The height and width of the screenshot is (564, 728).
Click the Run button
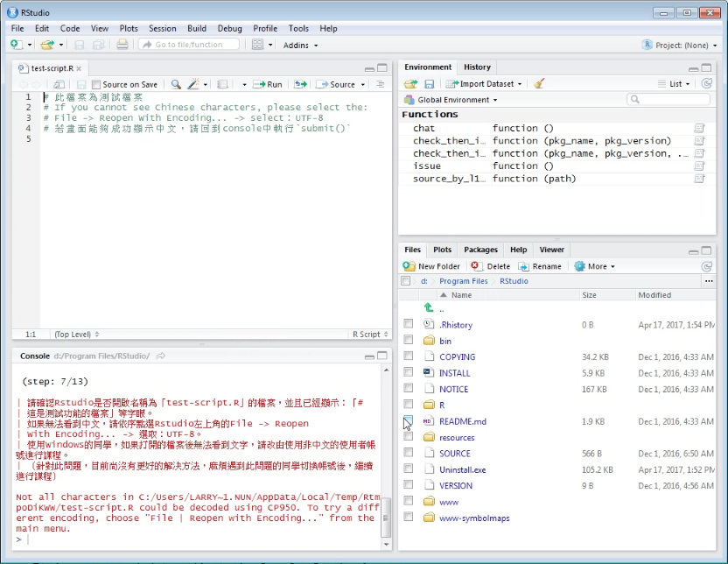pos(268,84)
